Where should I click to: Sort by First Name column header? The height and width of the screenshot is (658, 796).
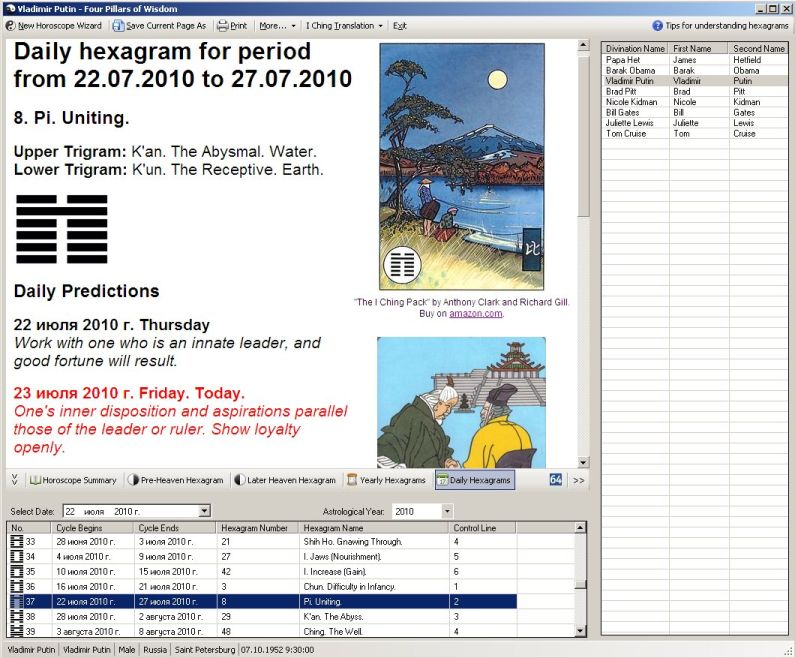(x=699, y=48)
